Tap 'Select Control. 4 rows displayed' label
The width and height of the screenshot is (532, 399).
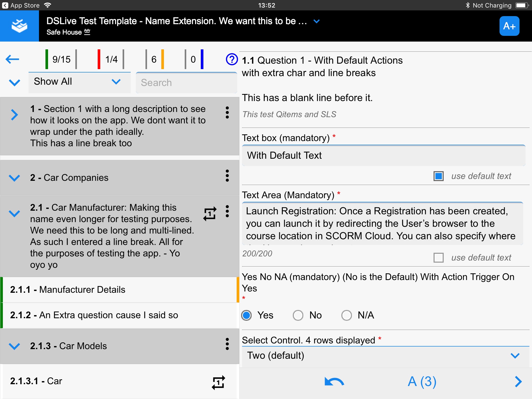(x=308, y=340)
